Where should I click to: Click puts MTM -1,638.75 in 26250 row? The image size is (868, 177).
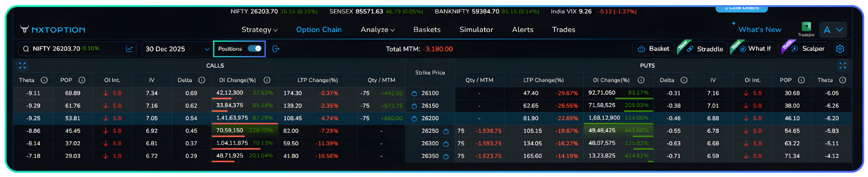[488, 131]
